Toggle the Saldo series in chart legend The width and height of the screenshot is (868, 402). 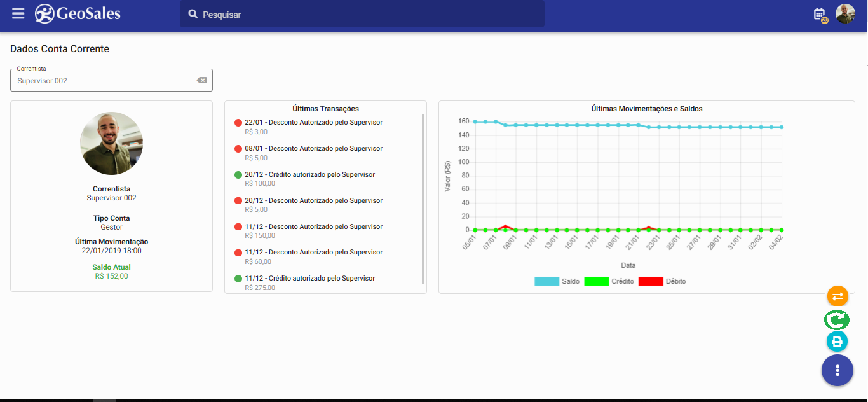point(557,281)
